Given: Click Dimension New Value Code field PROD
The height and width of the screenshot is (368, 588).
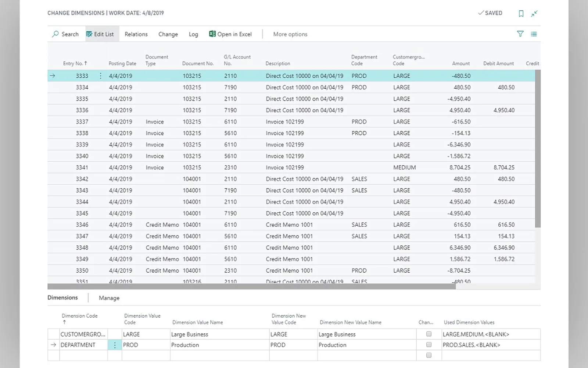Looking at the screenshot, I should pos(293,345).
